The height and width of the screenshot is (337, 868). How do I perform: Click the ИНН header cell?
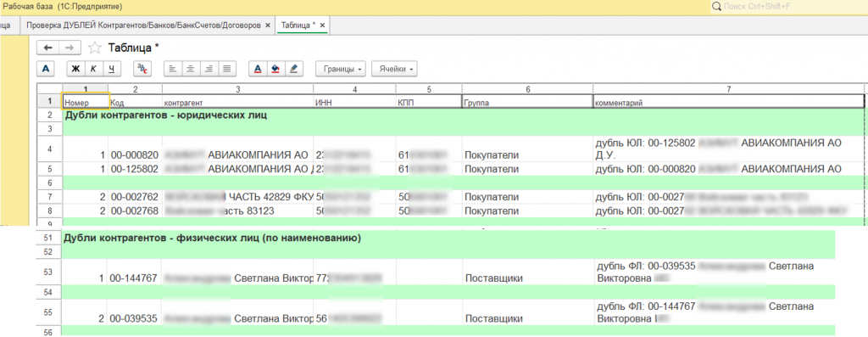355,102
